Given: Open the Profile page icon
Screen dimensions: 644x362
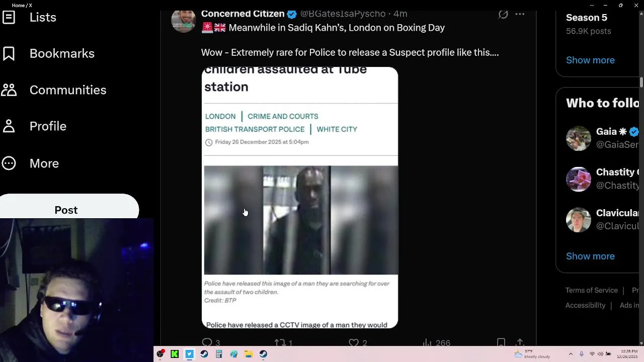Looking at the screenshot, I should coord(9,126).
